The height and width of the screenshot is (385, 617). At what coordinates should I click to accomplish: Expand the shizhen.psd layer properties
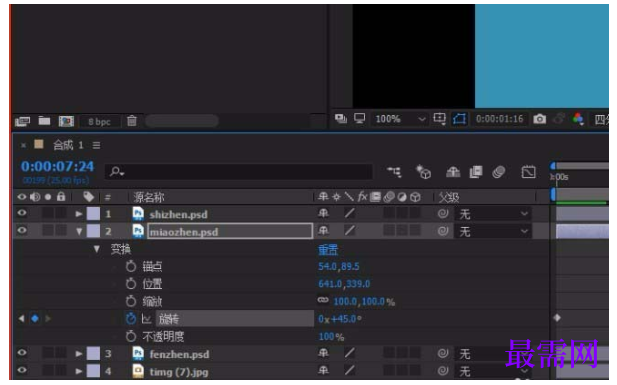(79, 214)
